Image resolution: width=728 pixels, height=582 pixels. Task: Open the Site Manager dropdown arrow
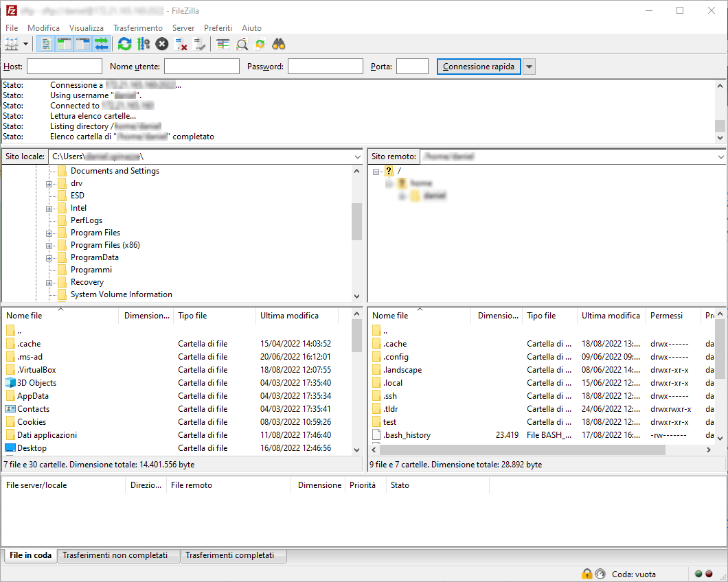(25, 45)
